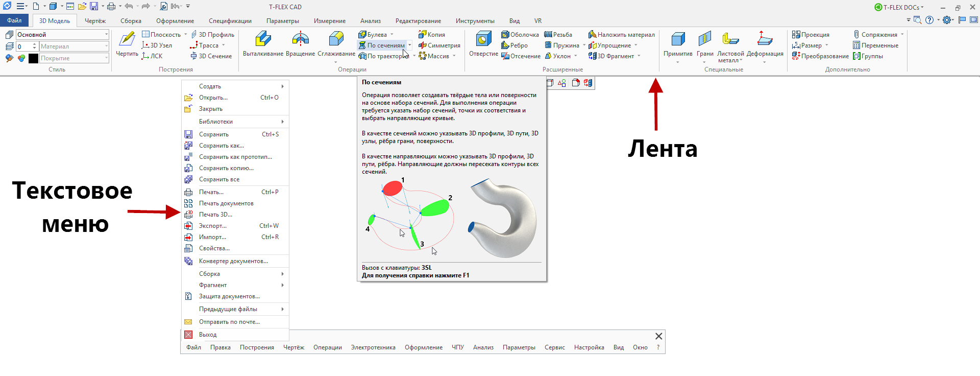Select the Вращение rotation tool

point(300,44)
